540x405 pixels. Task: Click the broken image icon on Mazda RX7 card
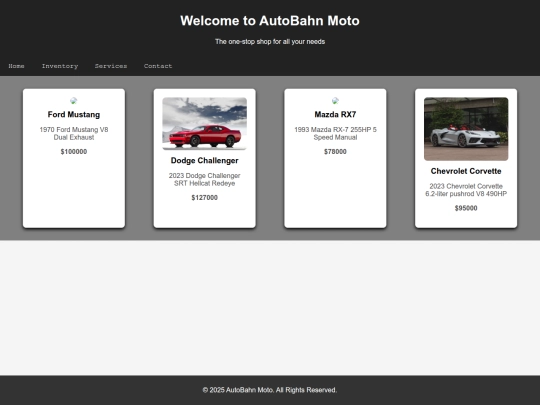335,101
